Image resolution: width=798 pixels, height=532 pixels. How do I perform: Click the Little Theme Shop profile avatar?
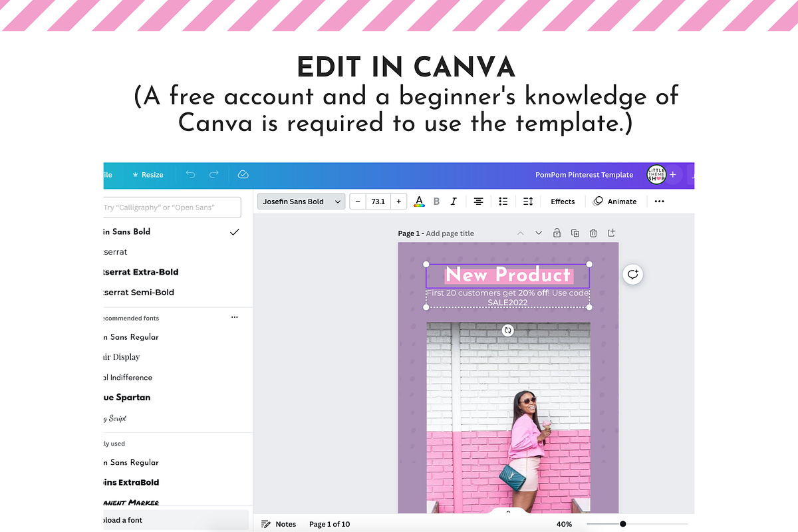tap(656, 174)
